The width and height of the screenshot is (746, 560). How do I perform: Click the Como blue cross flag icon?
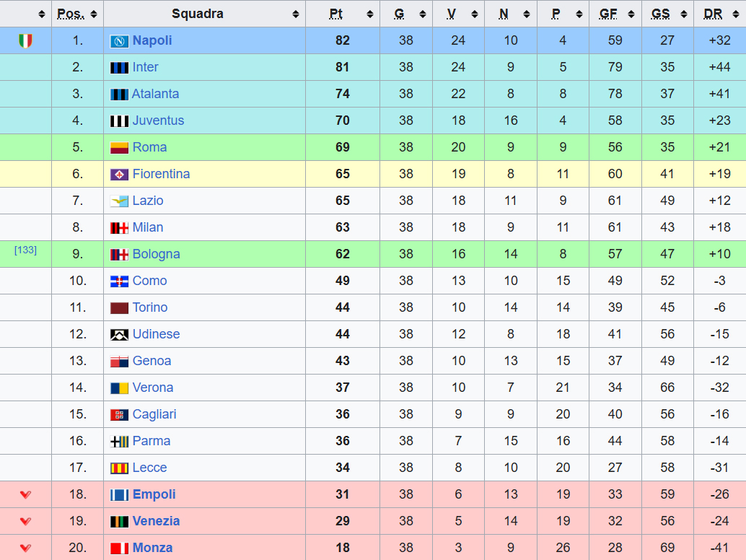pyautogui.click(x=119, y=281)
